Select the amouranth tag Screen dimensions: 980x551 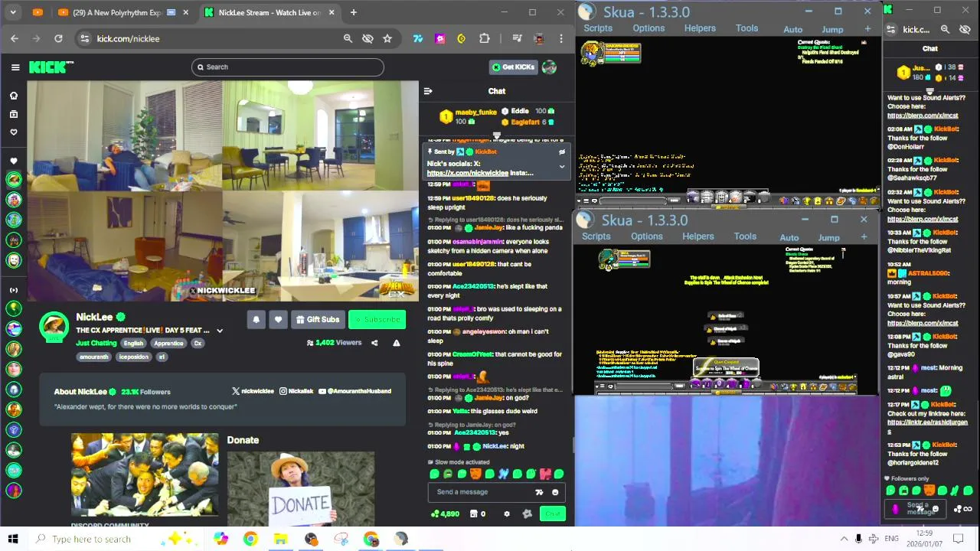click(x=95, y=357)
